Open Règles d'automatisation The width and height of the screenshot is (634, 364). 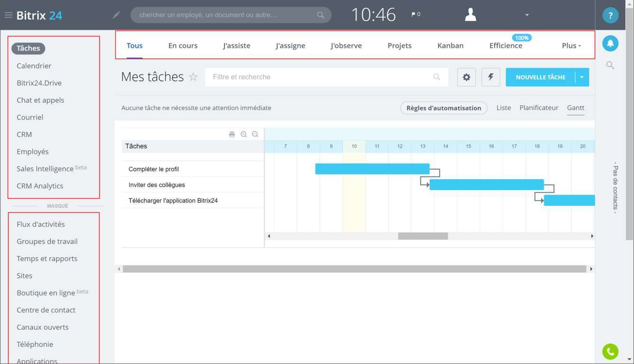click(444, 108)
